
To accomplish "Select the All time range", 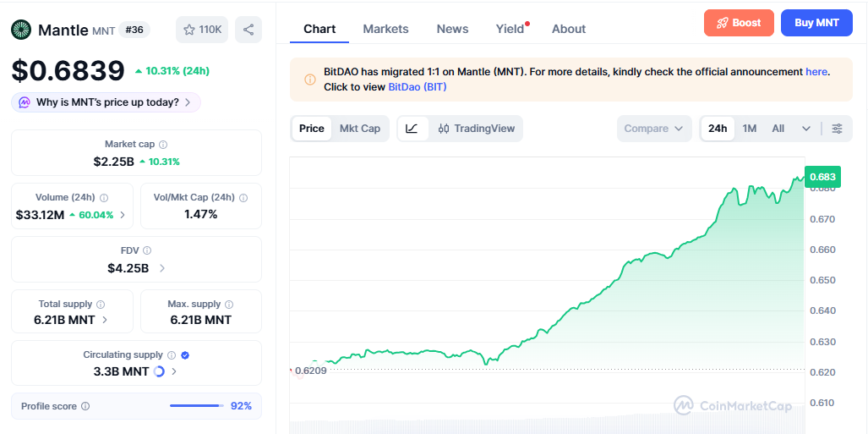I will pos(778,129).
